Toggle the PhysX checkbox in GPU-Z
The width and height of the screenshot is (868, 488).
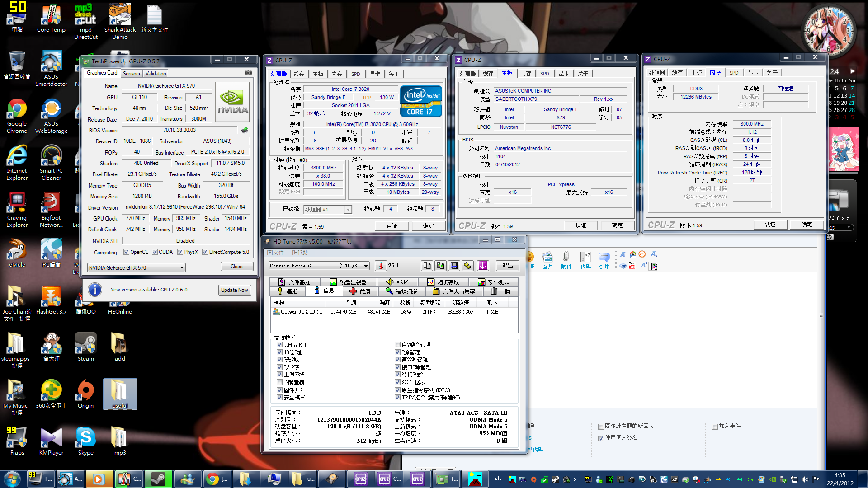click(180, 252)
